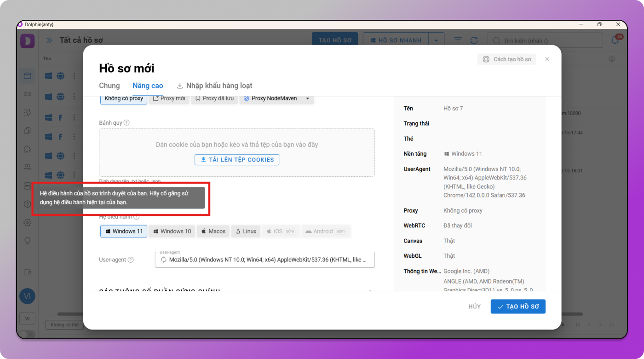Click the User-agent help question-mark icon
This screenshot has width=644, height=359.
pyautogui.click(x=131, y=260)
